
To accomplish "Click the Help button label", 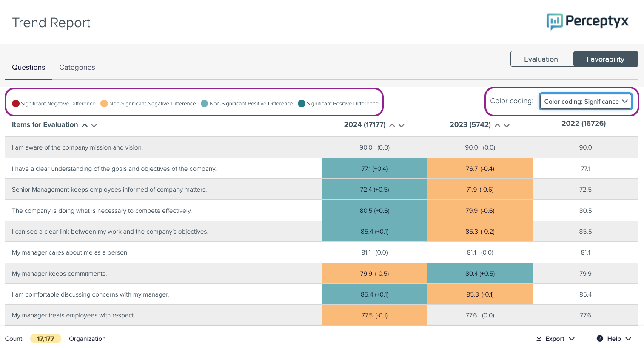I will pyautogui.click(x=614, y=339).
